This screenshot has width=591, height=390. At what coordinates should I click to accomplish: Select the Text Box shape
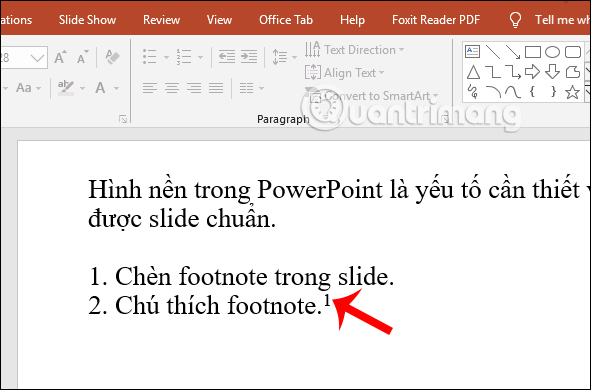click(472, 51)
